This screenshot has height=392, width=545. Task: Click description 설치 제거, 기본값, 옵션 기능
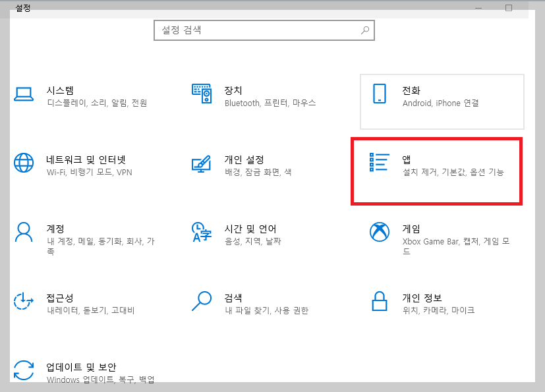(453, 173)
